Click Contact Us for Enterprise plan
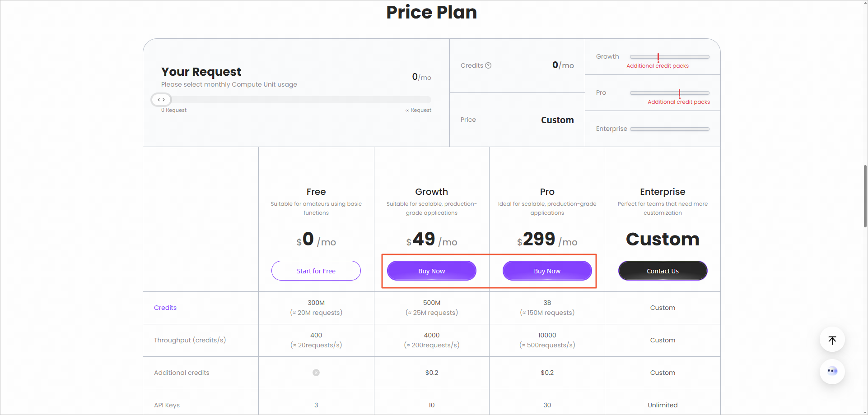868x415 pixels. click(663, 271)
